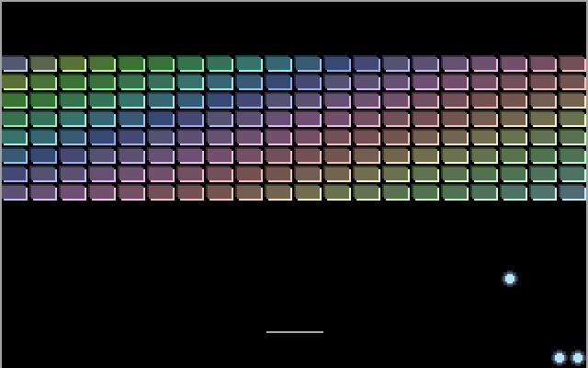
Task: Select the first brick in the top row
Action: point(14,63)
